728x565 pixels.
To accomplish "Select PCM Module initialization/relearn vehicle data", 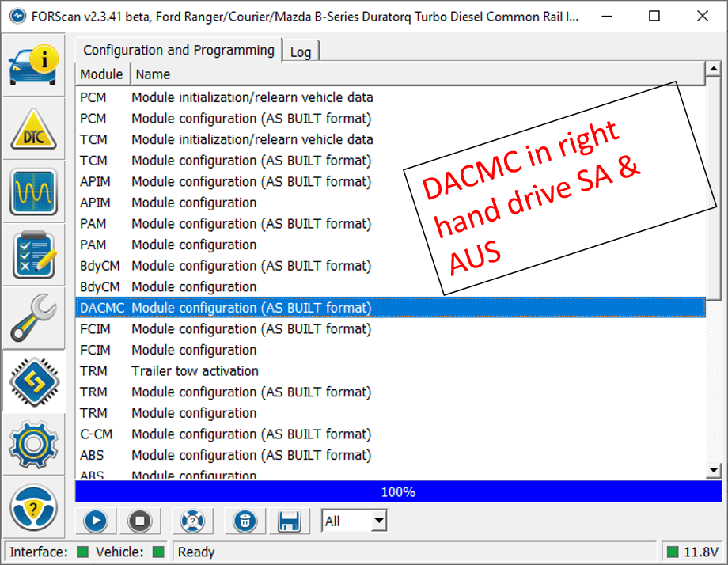I will point(390,97).
